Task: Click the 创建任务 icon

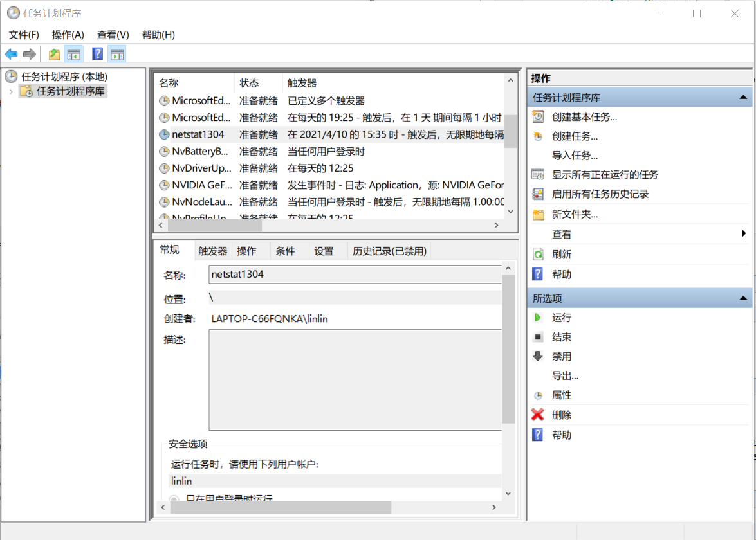Action: 538,136
